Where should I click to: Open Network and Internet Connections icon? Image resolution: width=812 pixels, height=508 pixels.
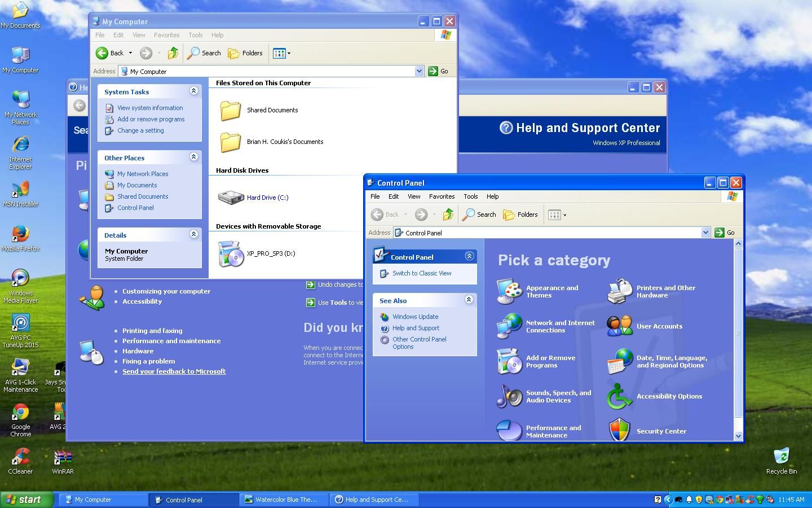tap(509, 326)
